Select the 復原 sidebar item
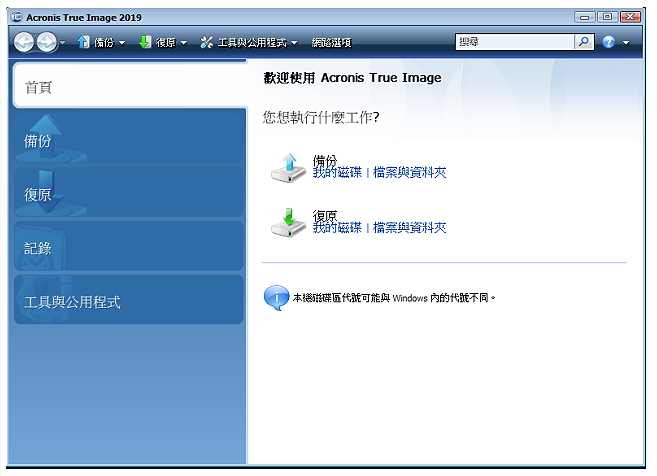Screen dimensions: 657x476 coord(129,192)
